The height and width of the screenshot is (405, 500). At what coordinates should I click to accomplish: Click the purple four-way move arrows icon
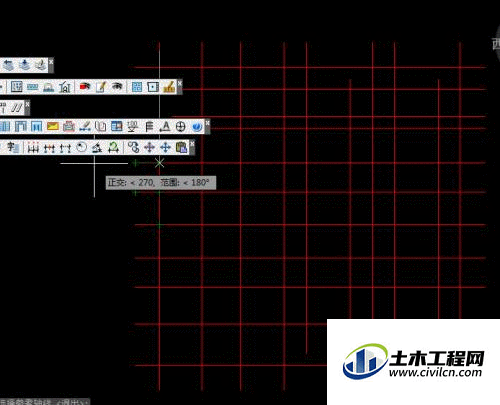[x=149, y=147]
